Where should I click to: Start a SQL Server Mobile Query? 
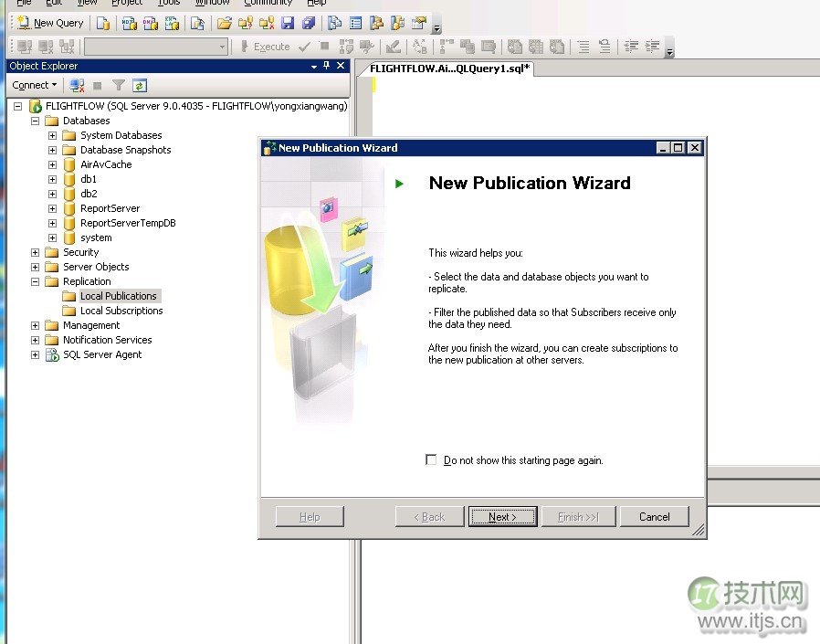(197, 23)
